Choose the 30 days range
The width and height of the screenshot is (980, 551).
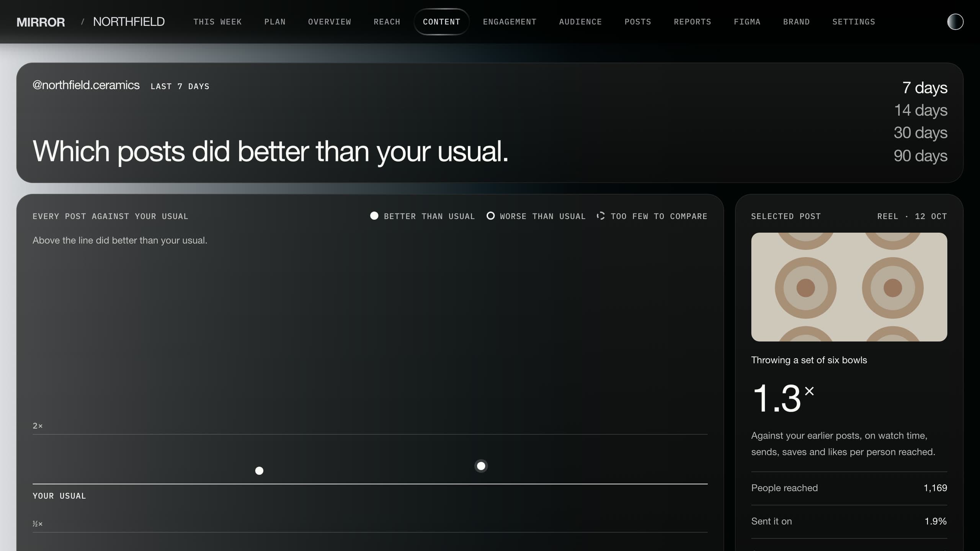[x=921, y=133]
